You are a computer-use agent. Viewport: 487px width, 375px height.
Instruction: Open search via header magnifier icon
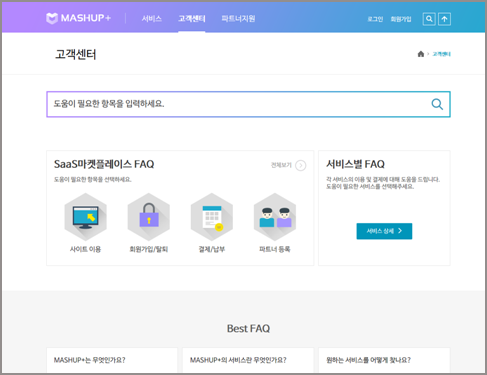(x=429, y=19)
